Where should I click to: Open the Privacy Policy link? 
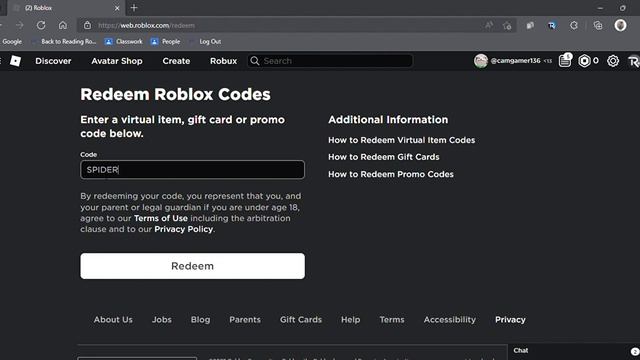184,229
